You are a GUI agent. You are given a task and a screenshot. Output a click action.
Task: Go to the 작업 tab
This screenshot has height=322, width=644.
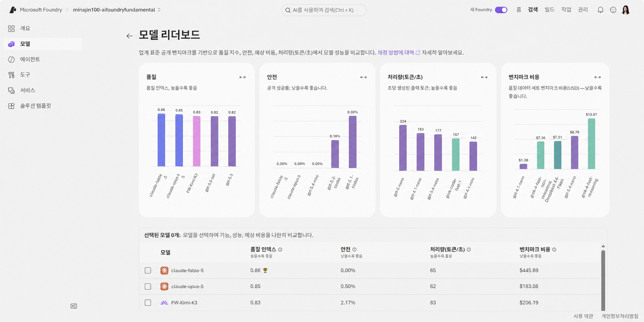[566, 10]
